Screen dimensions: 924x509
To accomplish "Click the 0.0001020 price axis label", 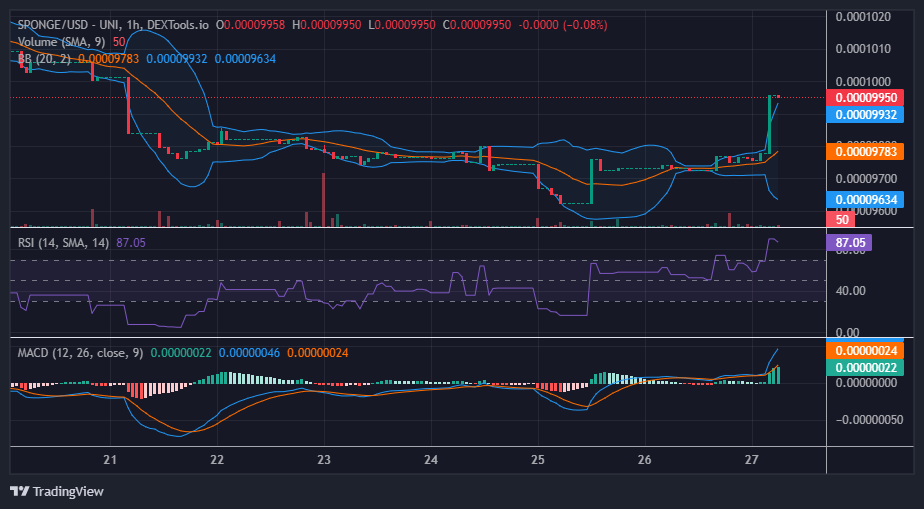I will coord(863,16).
